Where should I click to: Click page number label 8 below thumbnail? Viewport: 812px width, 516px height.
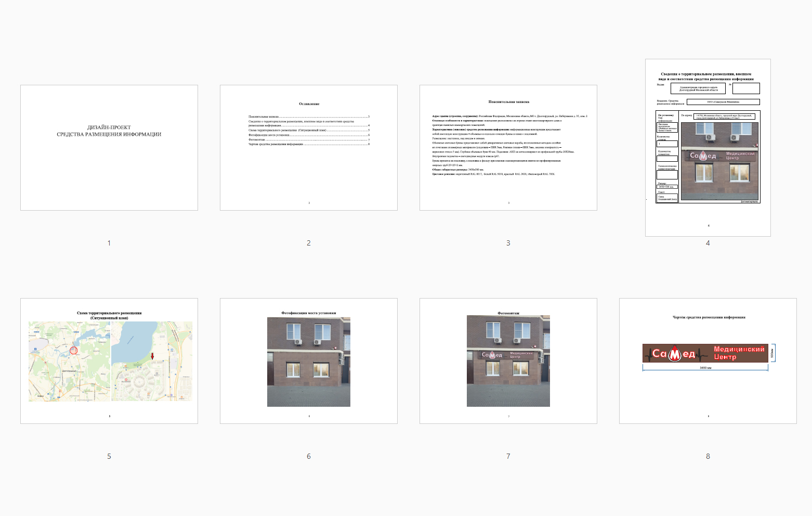coord(708,456)
